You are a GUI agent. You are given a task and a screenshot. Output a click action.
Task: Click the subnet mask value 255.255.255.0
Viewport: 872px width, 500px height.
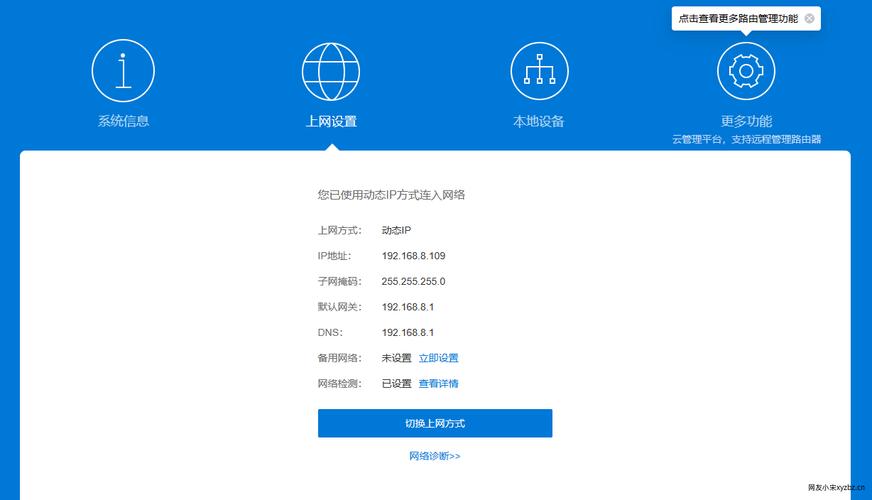tap(413, 281)
